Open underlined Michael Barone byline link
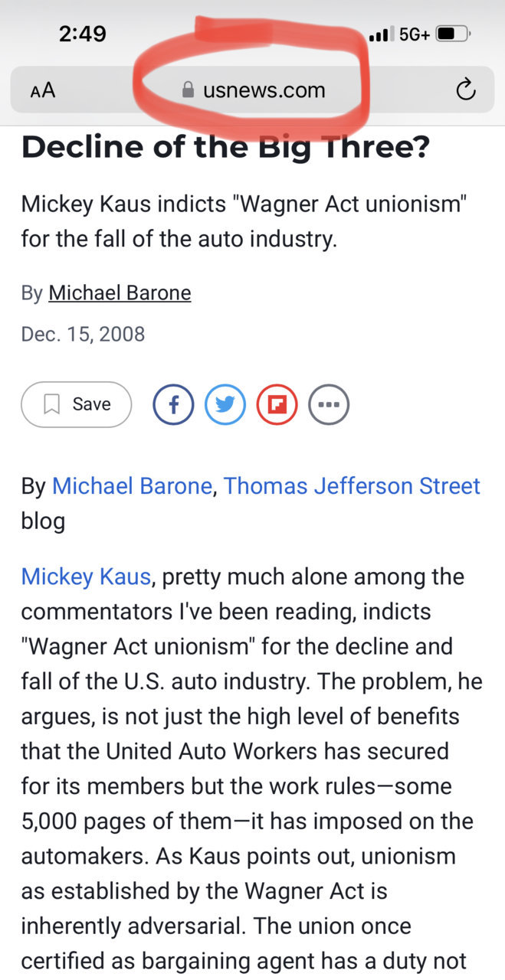505x980 pixels. (120, 292)
